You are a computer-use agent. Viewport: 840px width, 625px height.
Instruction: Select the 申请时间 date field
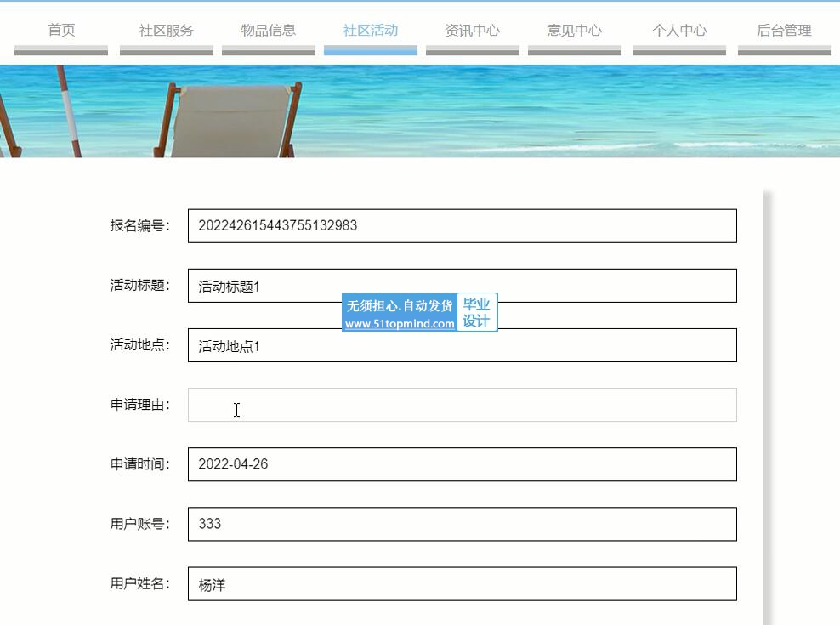463,464
